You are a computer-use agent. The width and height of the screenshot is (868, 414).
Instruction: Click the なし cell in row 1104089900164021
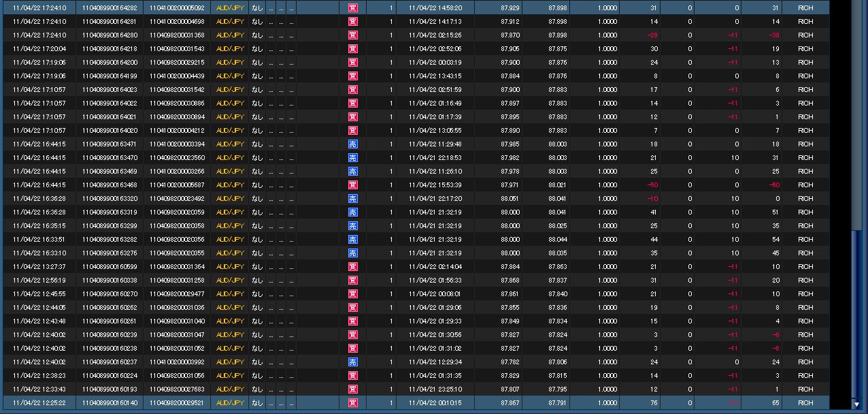tap(256, 117)
